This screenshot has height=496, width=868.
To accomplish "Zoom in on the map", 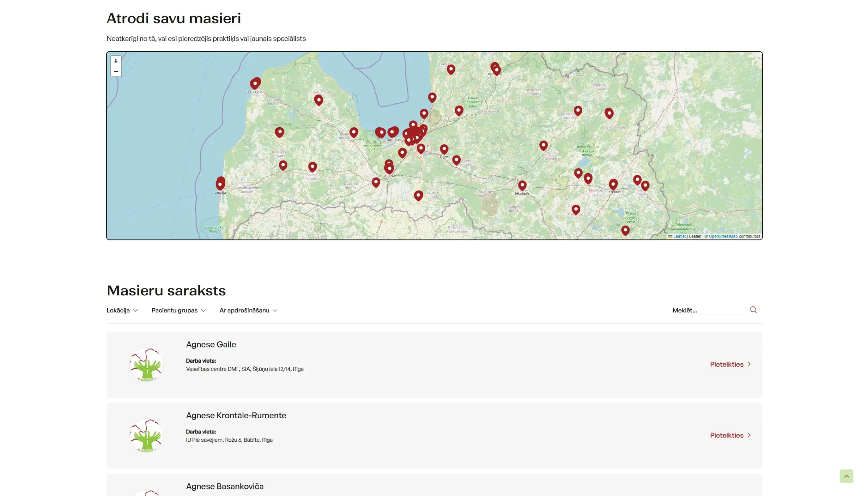I will click(x=116, y=61).
